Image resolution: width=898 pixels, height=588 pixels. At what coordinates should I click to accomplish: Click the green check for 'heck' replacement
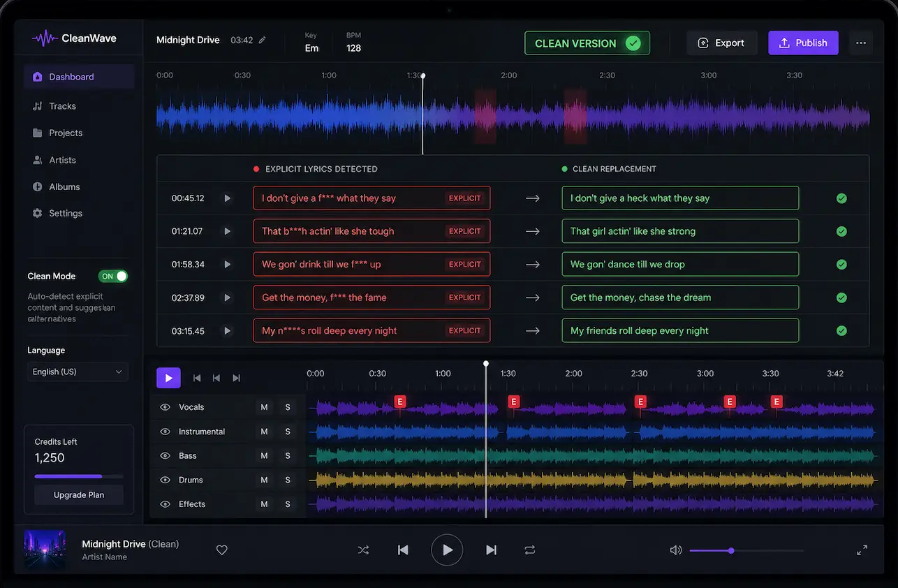coord(841,198)
